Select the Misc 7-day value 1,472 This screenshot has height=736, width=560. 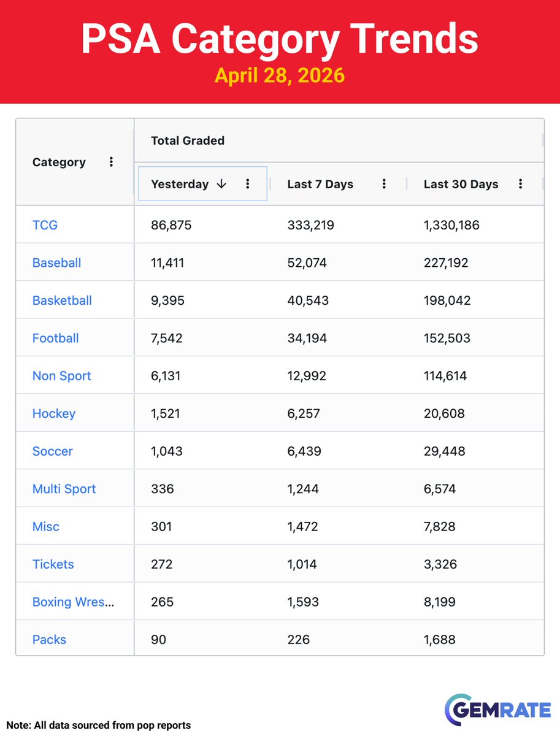(302, 527)
